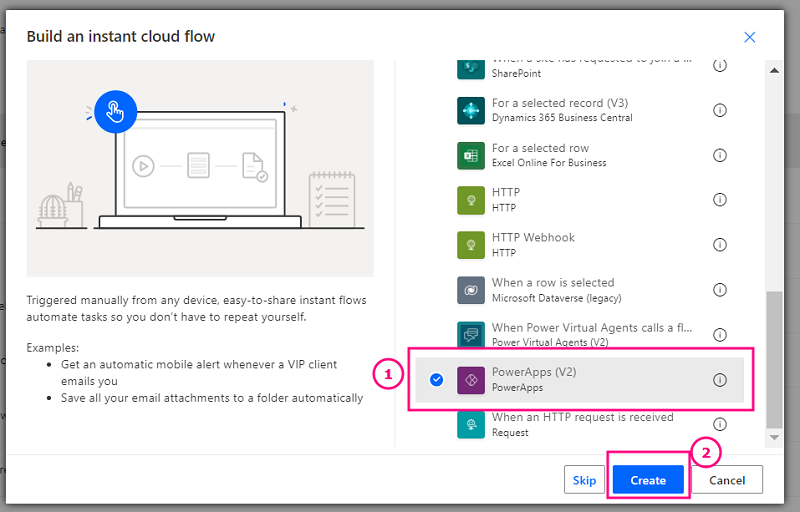Viewport: 800px width, 512px height.
Task: Click the Dynamics 365 Business Central icon
Action: (x=470, y=110)
